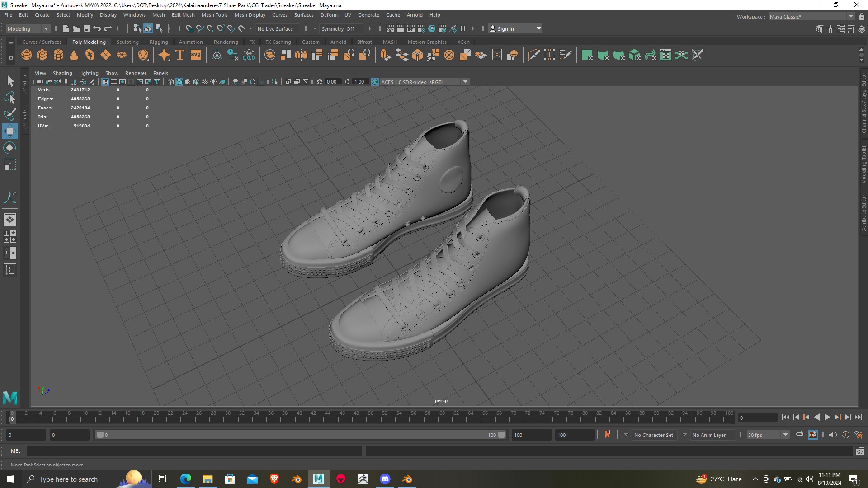Open the viewport Shading menu
Viewport: 868px width, 488px height.
(62, 73)
